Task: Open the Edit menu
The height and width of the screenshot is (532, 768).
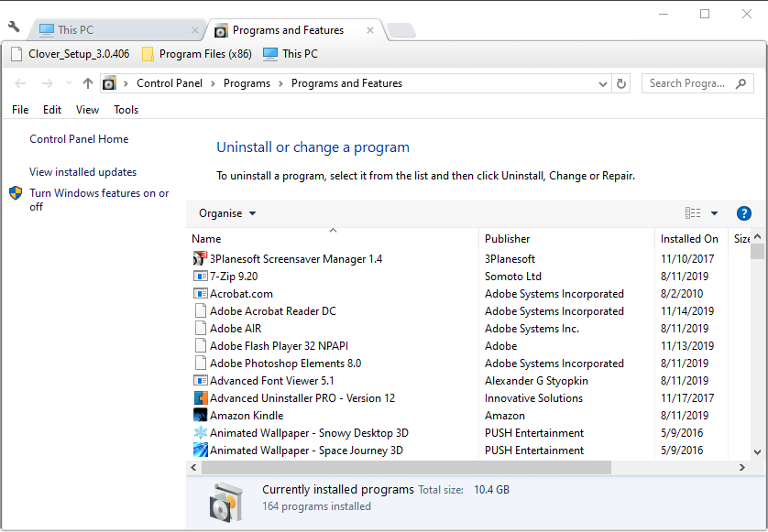Action: [x=52, y=110]
